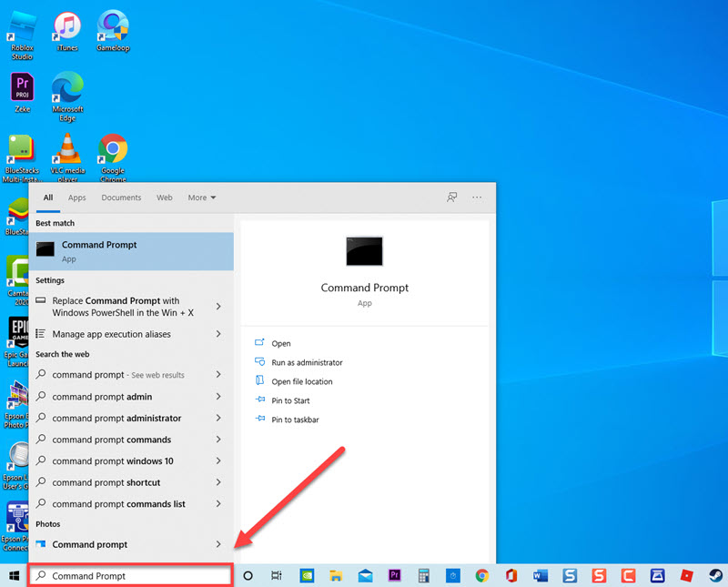The height and width of the screenshot is (587, 728).
Task: Open the search box options menu (ellipsis)
Action: pyautogui.click(x=477, y=197)
